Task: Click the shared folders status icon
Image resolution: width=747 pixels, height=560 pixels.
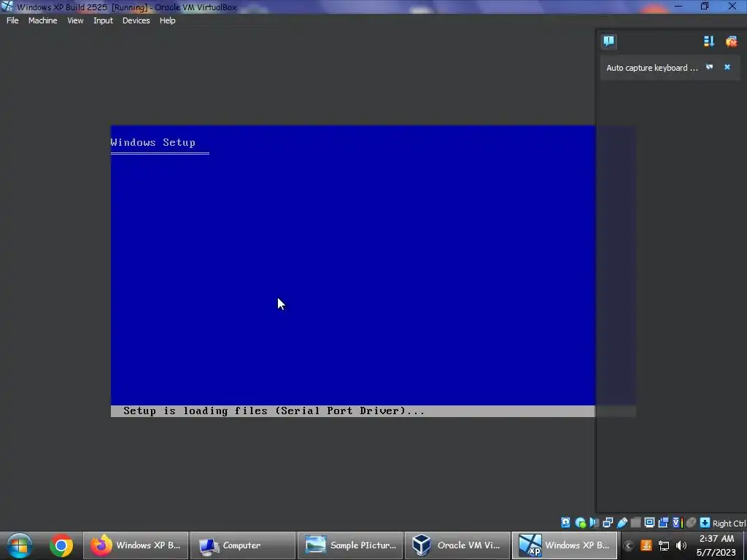Action: 635,522
